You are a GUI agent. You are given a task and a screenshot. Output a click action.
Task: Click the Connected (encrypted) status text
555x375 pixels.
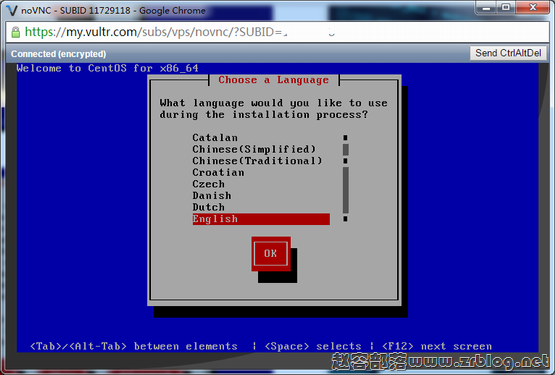(x=58, y=54)
